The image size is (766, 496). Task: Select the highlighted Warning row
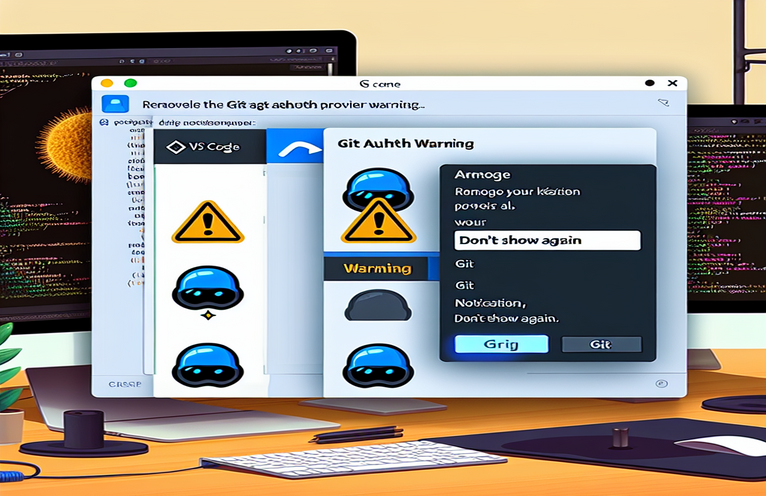click(x=377, y=268)
